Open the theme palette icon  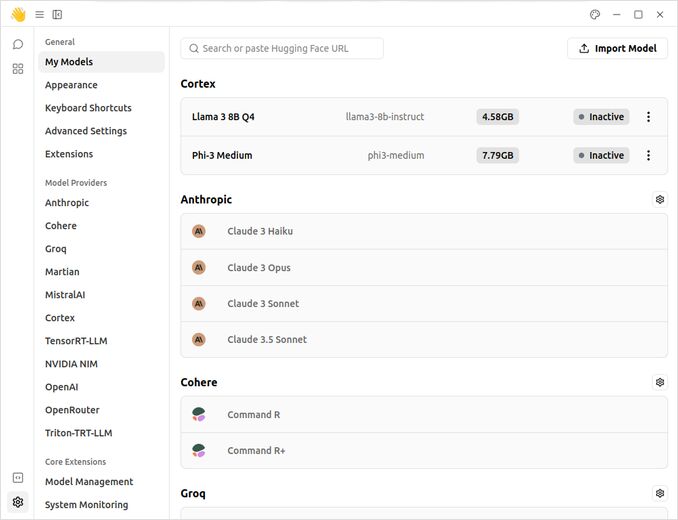pyautogui.click(x=595, y=15)
